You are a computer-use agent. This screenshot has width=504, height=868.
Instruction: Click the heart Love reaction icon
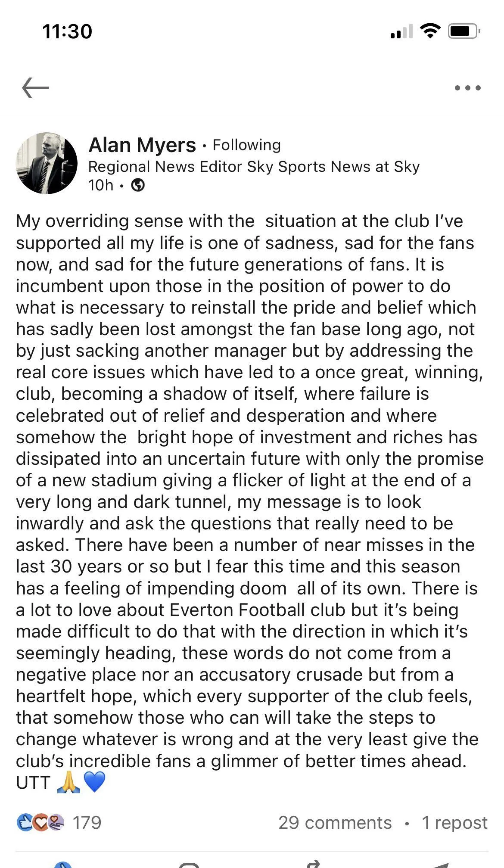[x=40, y=823]
